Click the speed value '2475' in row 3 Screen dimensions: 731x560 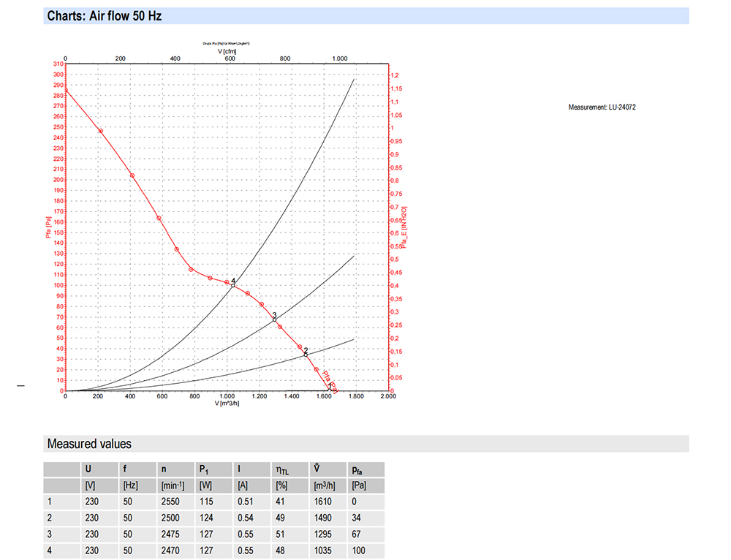(x=170, y=534)
